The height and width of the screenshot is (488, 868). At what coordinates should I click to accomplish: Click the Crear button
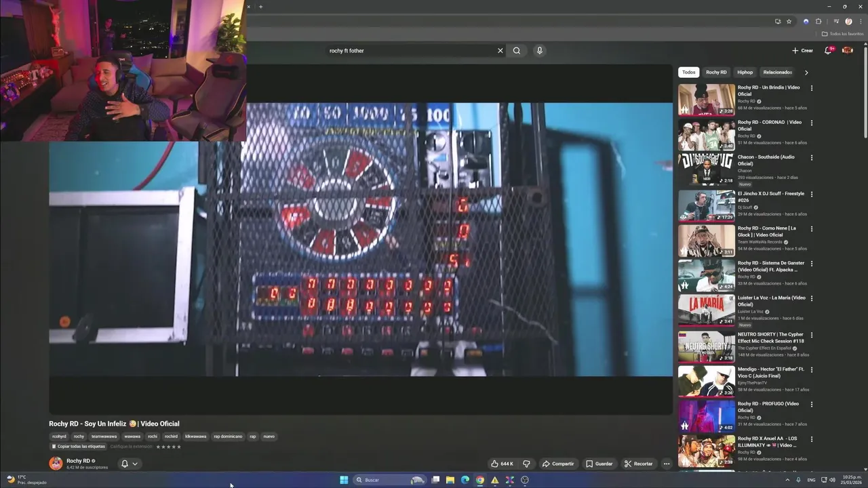click(x=802, y=50)
